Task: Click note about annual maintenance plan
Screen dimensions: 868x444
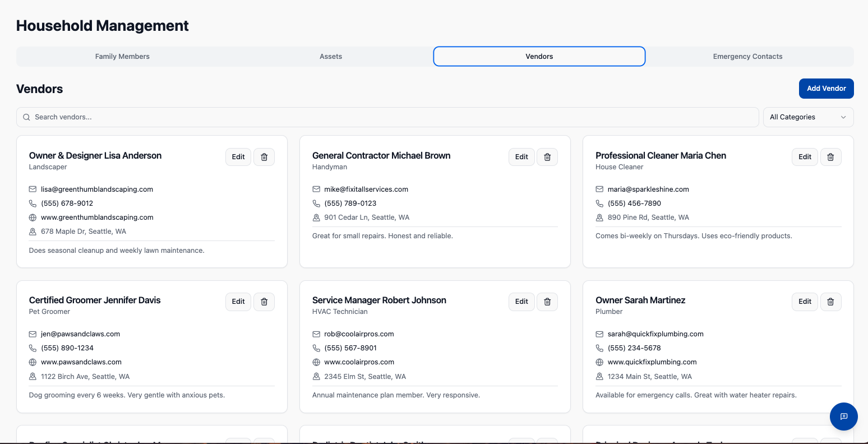Action: 396,395
